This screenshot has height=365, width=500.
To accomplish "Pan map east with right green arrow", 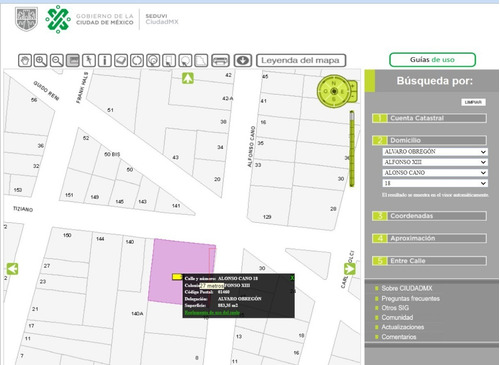I will click(350, 269).
